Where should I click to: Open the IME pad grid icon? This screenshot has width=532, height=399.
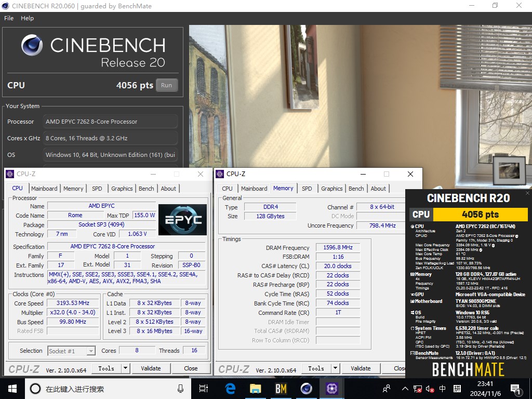pos(457,389)
